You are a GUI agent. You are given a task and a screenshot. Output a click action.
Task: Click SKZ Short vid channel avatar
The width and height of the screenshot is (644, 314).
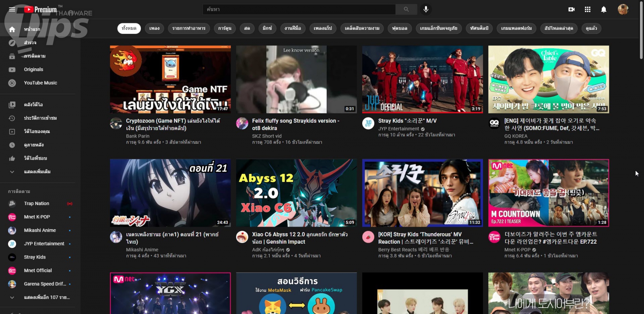click(x=242, y=123)
